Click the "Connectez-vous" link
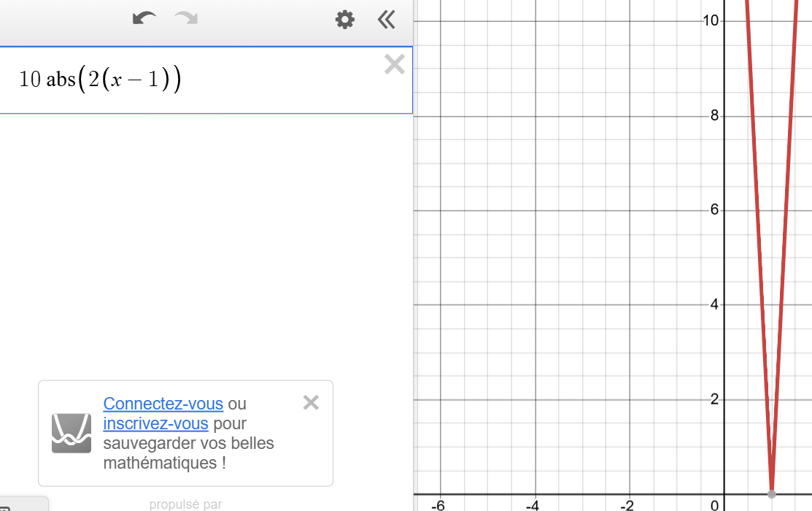Screen dimensions: 812x511 (163, 404)
